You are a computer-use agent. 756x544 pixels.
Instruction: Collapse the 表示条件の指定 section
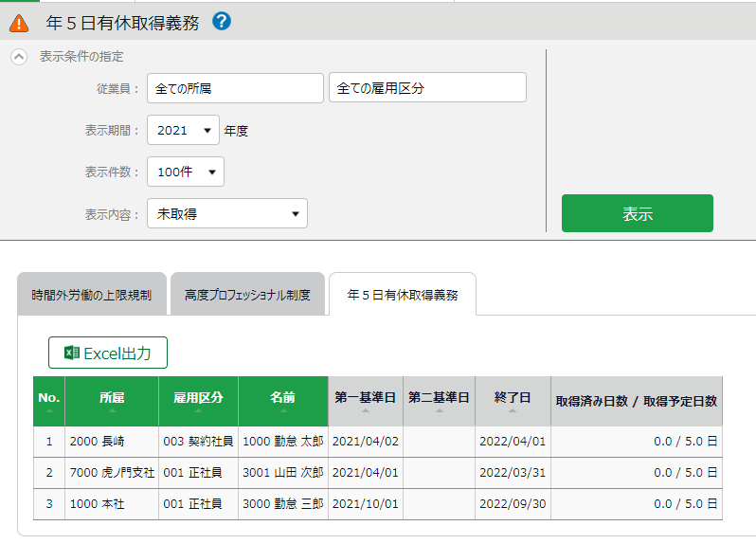click(x=19, y=57)
